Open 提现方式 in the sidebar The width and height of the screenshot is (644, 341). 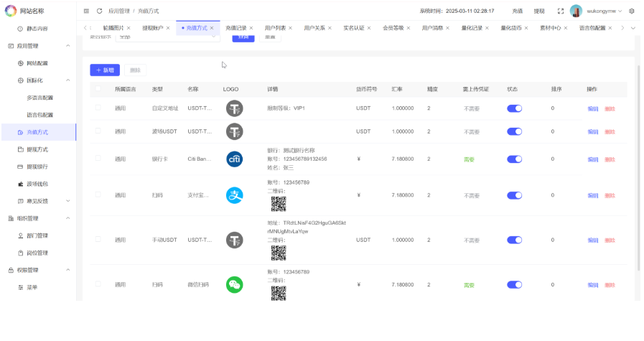37,149
